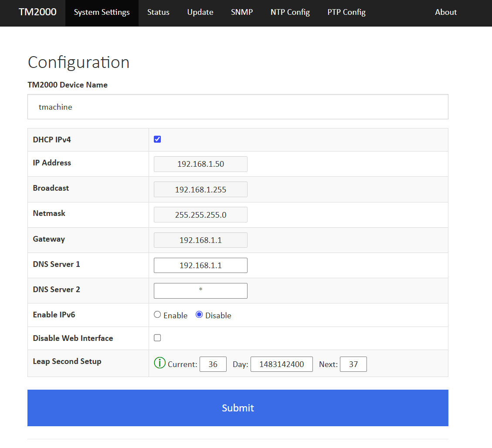Check the Disable Web Interface checkbox
The width and height of the screenshot is (492, 448).
(x=157, y=338)
